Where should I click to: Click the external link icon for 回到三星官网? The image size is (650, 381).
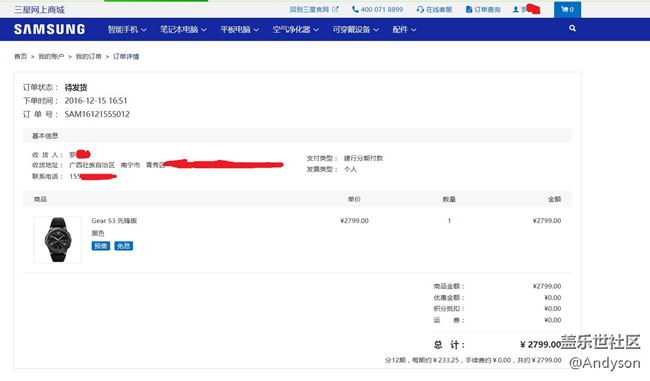pyautogui.click(x=335, y=9)
